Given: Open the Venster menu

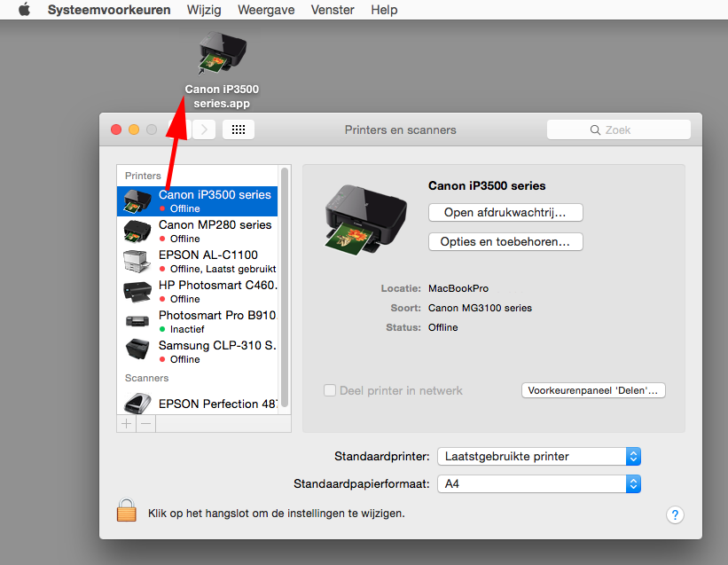Looking at the screenshot, I should pyautogui.click(x=333, y=10).
